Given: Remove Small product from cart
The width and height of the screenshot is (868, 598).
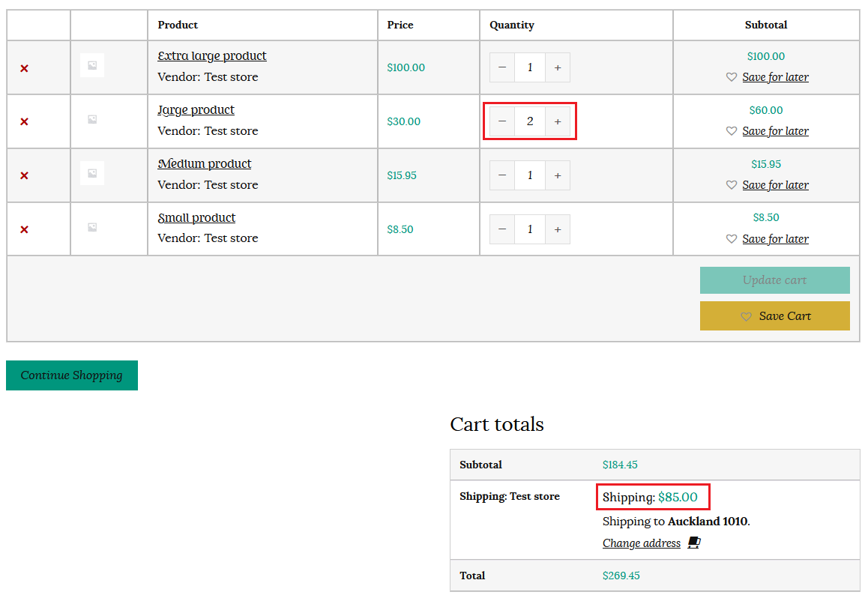Looking at the screenshot, I should pos(24,229).
